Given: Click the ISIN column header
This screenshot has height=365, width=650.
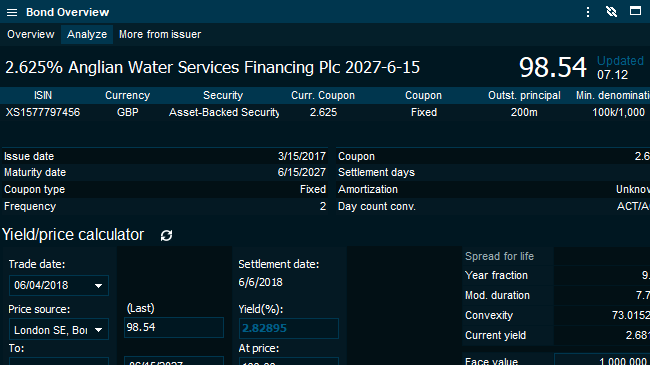Looking at the screenshot, I should click(43, 95).
